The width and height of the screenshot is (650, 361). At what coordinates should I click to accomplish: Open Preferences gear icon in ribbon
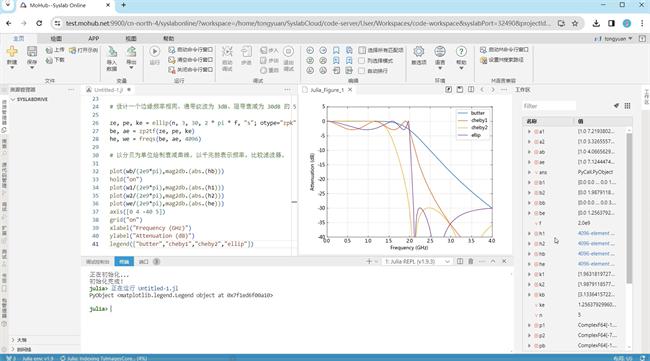tap(419, 51)
